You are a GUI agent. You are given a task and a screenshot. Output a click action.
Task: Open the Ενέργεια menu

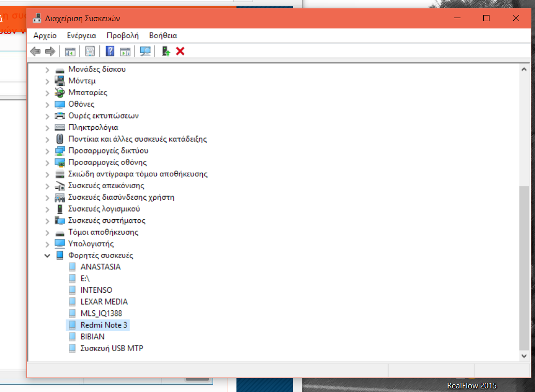(x=82, y=36)
